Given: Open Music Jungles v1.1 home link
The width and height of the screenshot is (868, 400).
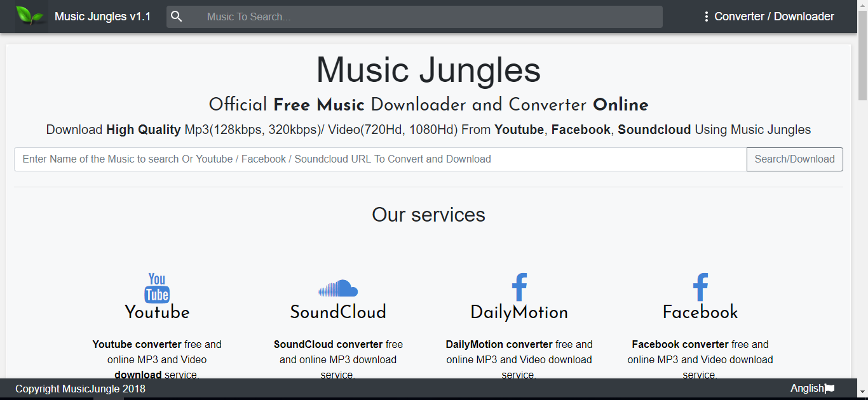Looking at the screenshot, I should (103, 17).
